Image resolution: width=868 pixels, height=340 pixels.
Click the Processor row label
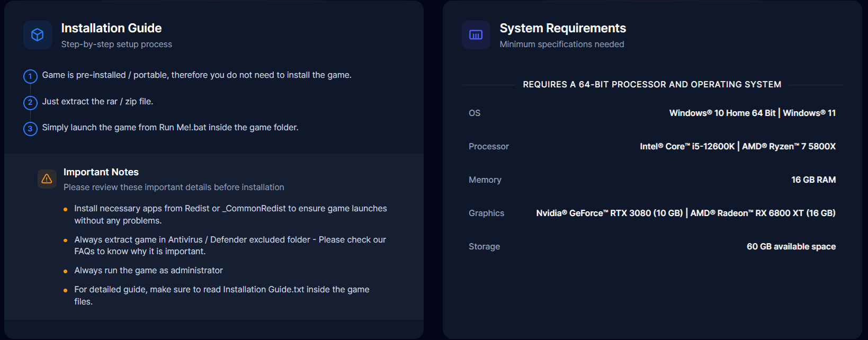[489, 147]
